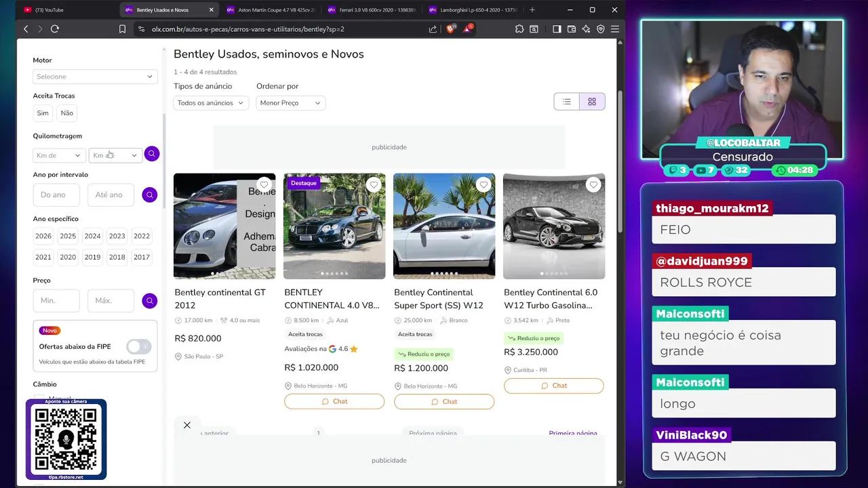Image resolution: width=868 pixels, height=488 pixels.
Task: Click the Do ano input field
Action: point(57,195)
